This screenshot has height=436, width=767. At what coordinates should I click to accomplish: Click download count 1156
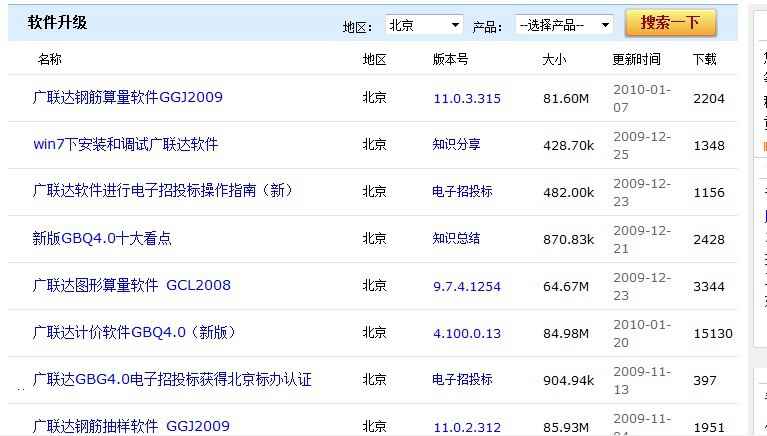709,192
